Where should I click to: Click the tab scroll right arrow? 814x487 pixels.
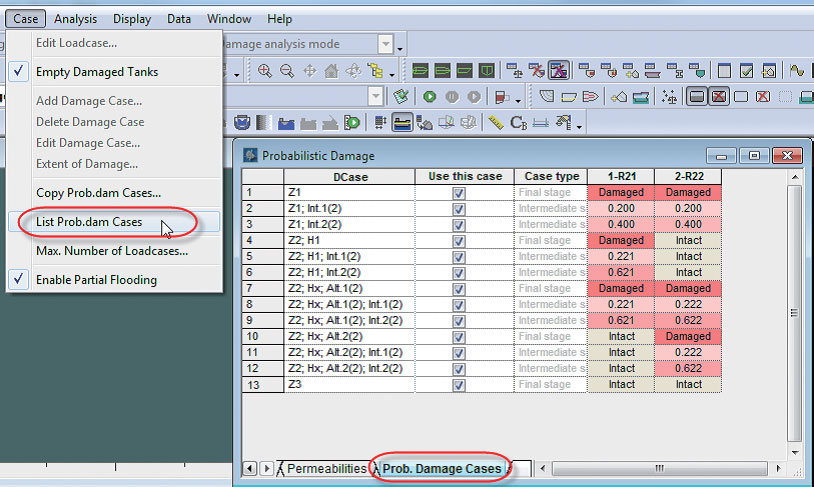coord(267,468)
